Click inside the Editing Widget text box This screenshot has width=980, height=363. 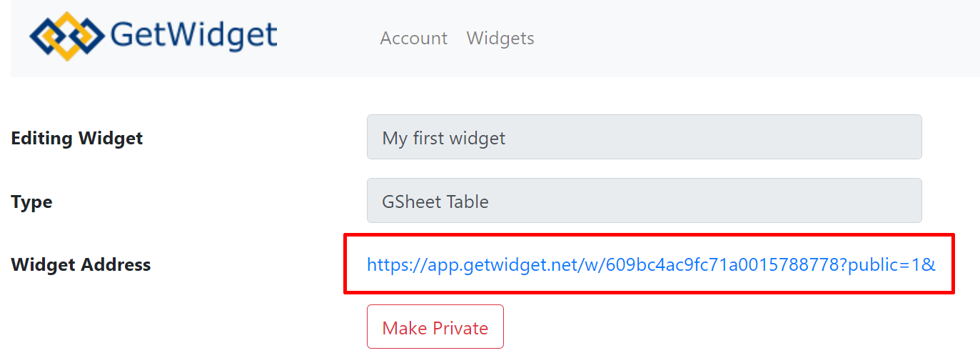644,137
